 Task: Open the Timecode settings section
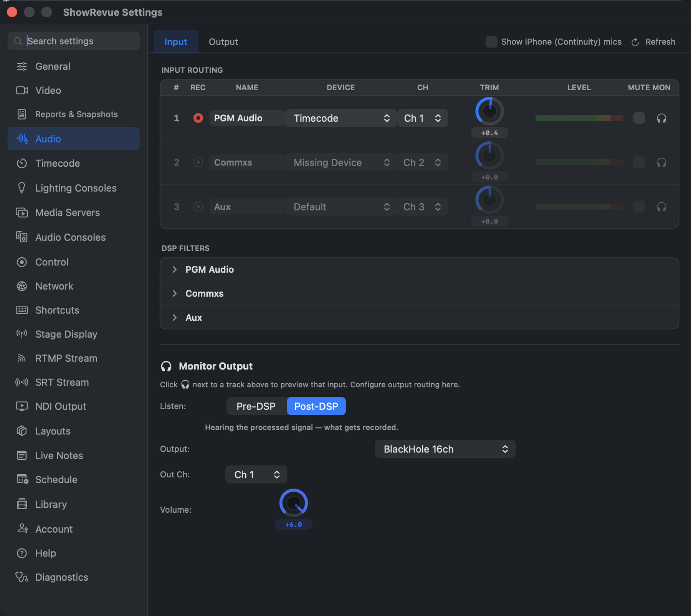73,163
